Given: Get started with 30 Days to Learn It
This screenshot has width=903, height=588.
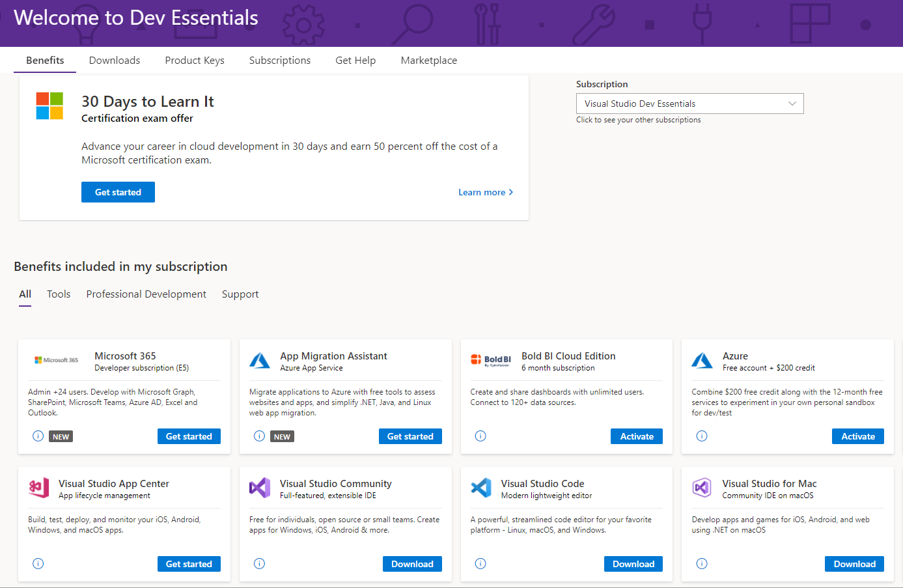Looking at the screenshot, I should [x=118, y=192].
